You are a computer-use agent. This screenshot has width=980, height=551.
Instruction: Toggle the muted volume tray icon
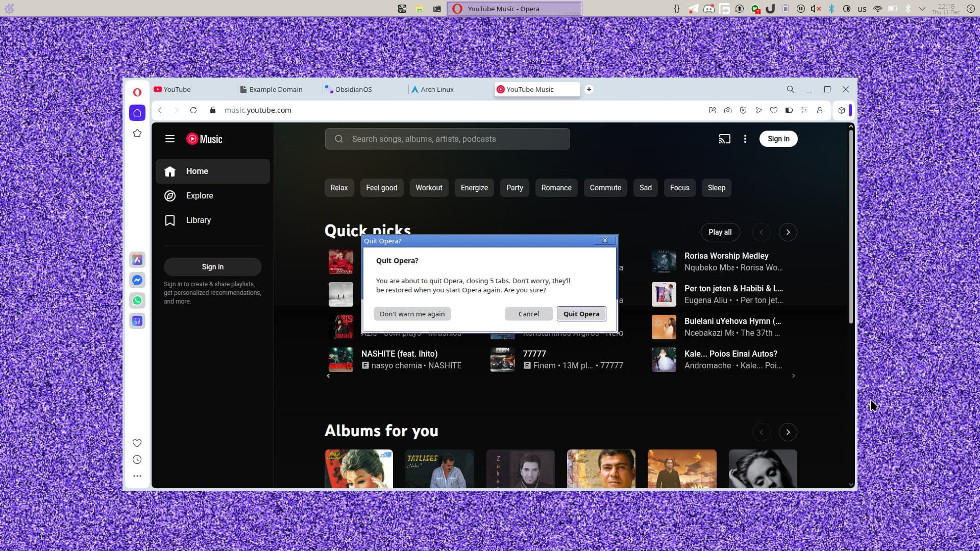pyautogui.click(x=816, y=9)
